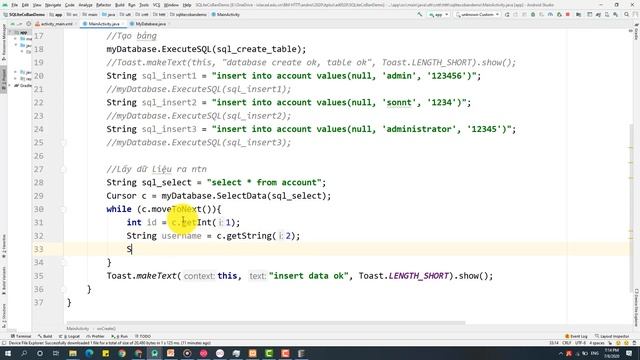Open the Layout Inspector button
The width and height of the screenshot is (640, 360).
coord(612,336)
